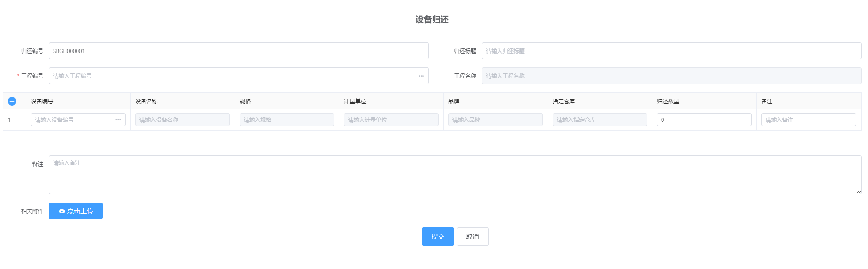Submit the form with 提交
The width and height of the screenshot is (868, 269).
tap(438, 237)
